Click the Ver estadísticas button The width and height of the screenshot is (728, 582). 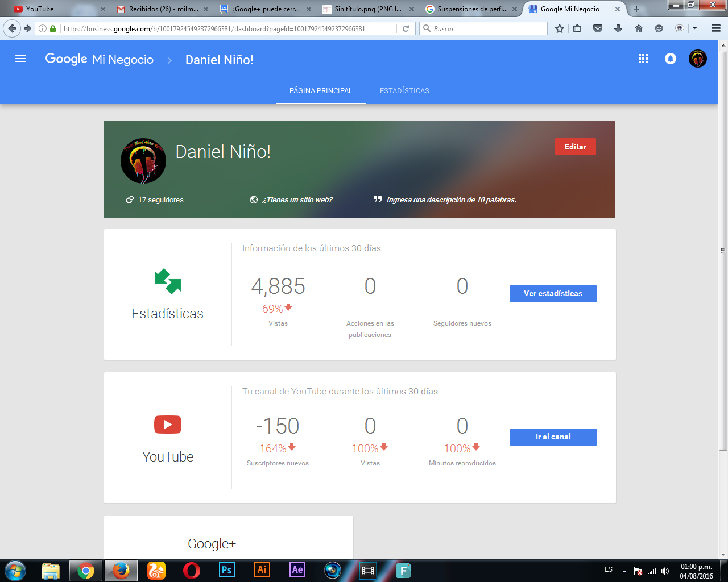(x=553, y=294)
